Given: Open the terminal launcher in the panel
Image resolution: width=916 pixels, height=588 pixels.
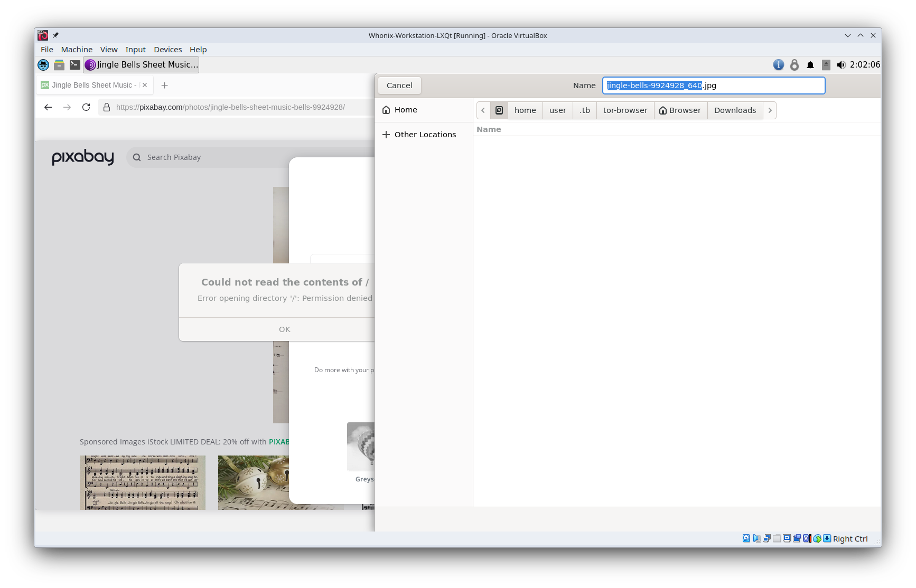Looking at the screenshot, I should coord(75,65).
